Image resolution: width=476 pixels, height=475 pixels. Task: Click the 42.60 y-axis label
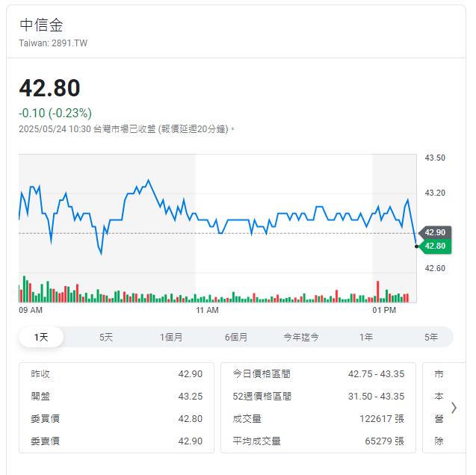pos(435,268)
